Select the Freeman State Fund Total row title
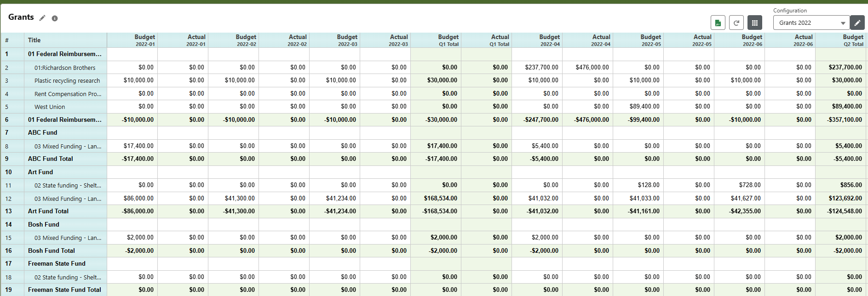Screen dimensions: 868x296 pyautogui.click(x=64, y=290)
